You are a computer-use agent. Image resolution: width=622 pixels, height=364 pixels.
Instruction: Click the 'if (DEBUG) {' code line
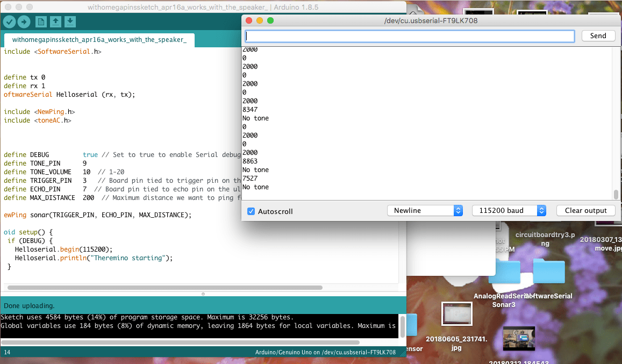point(30,240)
